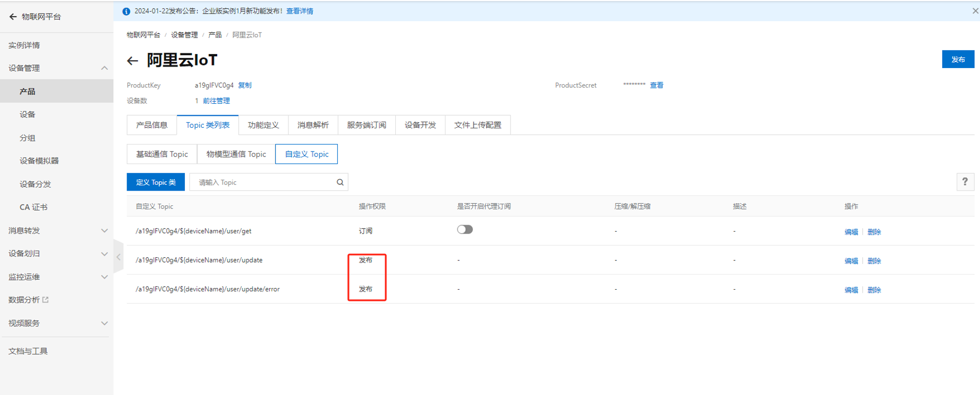
Task: Switch to the 服务端订阅 tab
Action: [x=366, y=125]
